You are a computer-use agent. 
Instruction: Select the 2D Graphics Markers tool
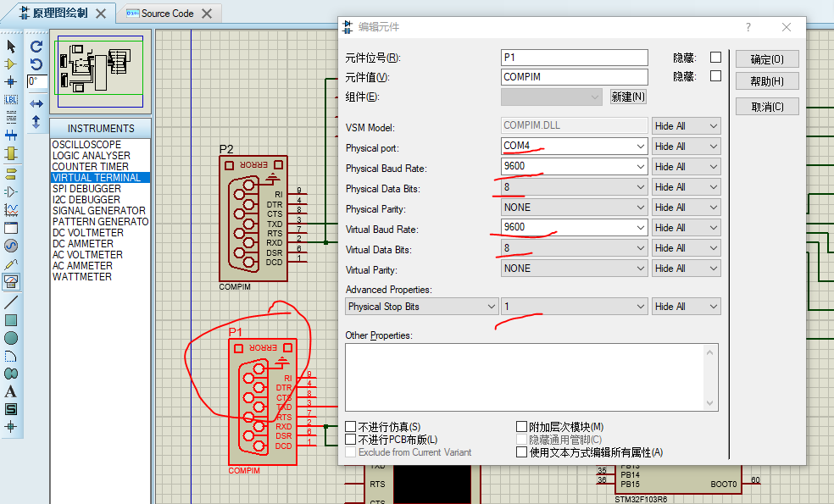pyautogui.click(x=11, y=426)
